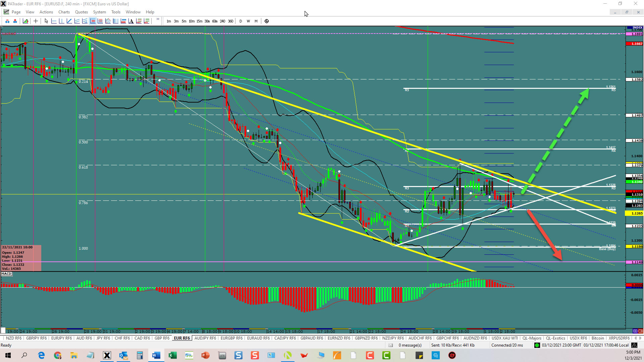Switch chart to weekly W timeframe
The image size is (644, 362).
(248, 21)
